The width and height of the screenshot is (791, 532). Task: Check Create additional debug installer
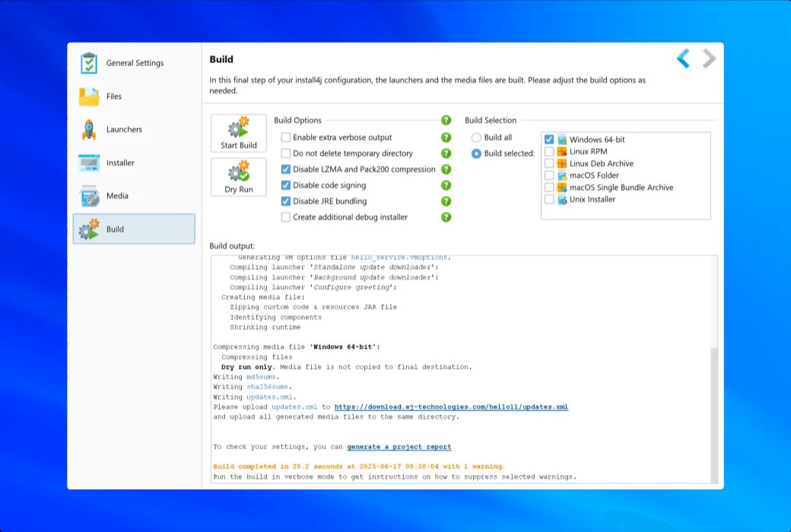[x=285, y=217]
